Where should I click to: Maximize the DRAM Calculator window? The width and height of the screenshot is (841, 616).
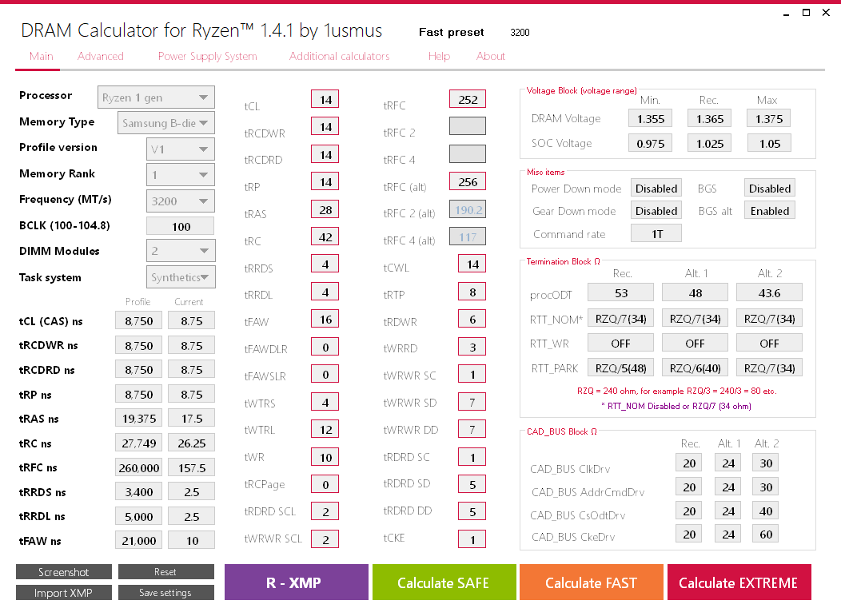click(x=806, y=12)
